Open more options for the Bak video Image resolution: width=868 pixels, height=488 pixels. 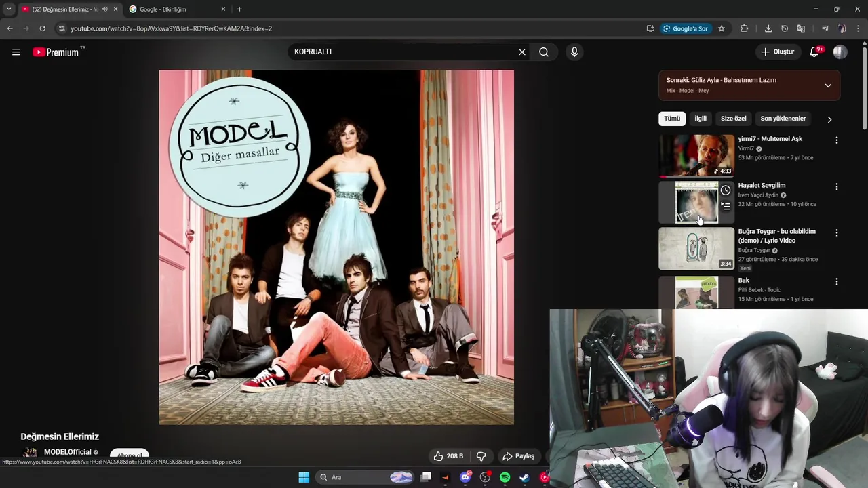click(x=836, y=281)
